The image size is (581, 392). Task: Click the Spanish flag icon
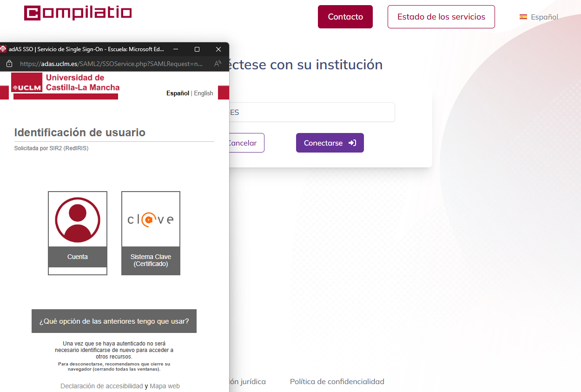pos(523,17)
